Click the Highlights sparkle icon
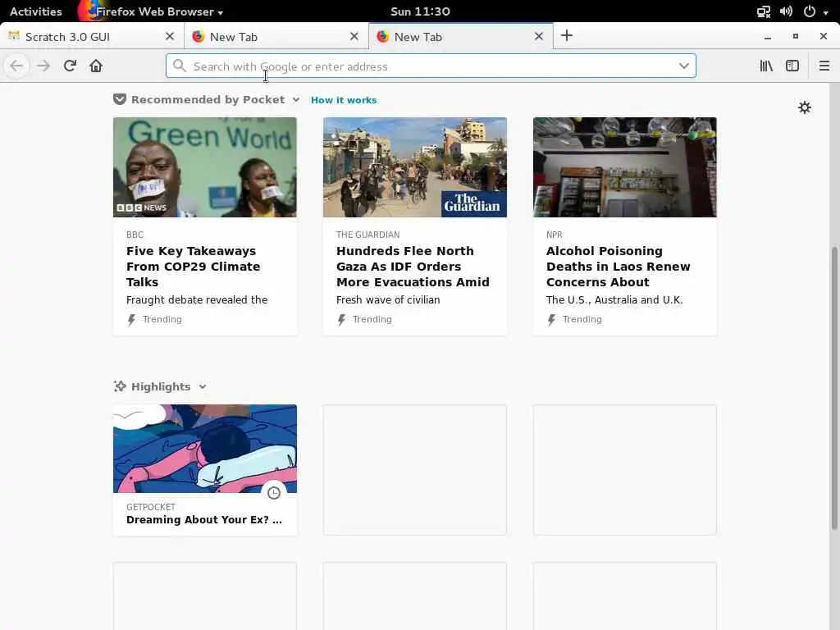The image size is (840, 630). click(120, 386)
